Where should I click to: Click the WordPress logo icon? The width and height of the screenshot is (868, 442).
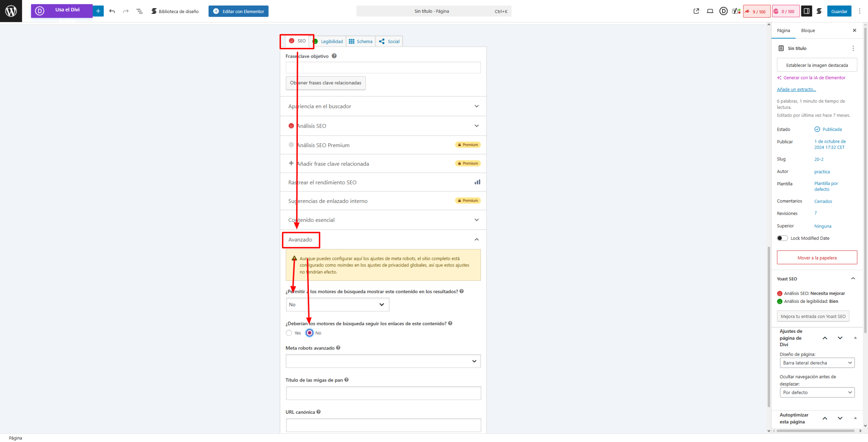point(11,11)
